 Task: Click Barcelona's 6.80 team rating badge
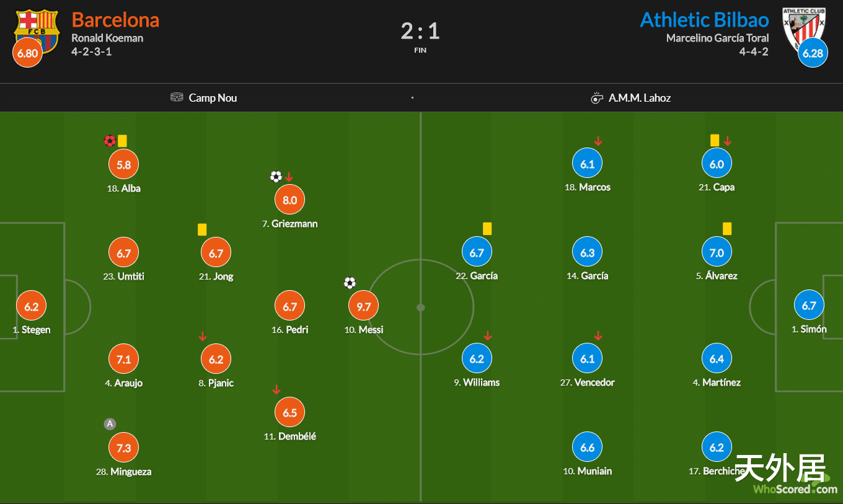pyautogui.click(x=27, y=53)
